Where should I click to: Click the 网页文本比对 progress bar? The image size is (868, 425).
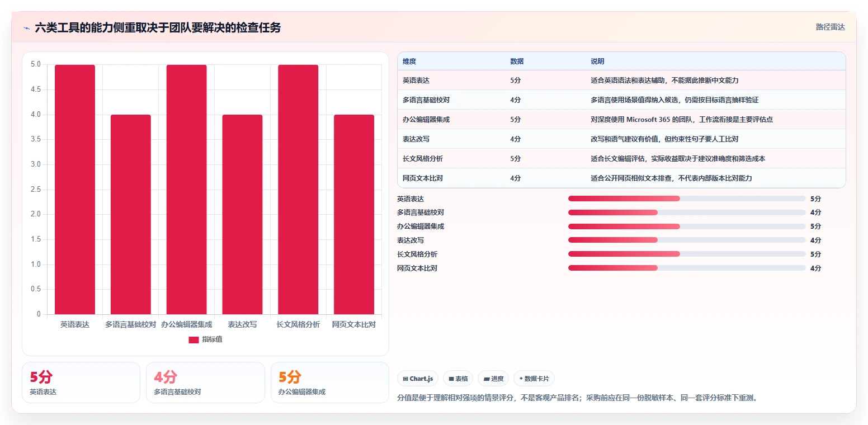(x=687, y=268)
